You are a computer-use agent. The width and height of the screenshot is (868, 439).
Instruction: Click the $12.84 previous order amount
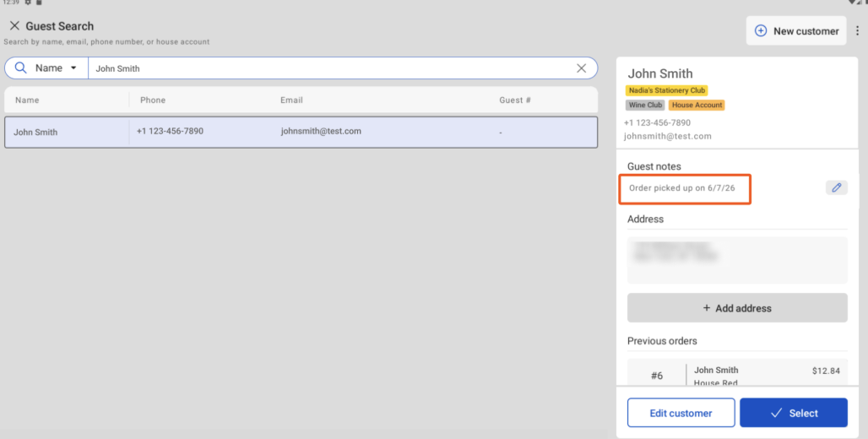(826, 371)
